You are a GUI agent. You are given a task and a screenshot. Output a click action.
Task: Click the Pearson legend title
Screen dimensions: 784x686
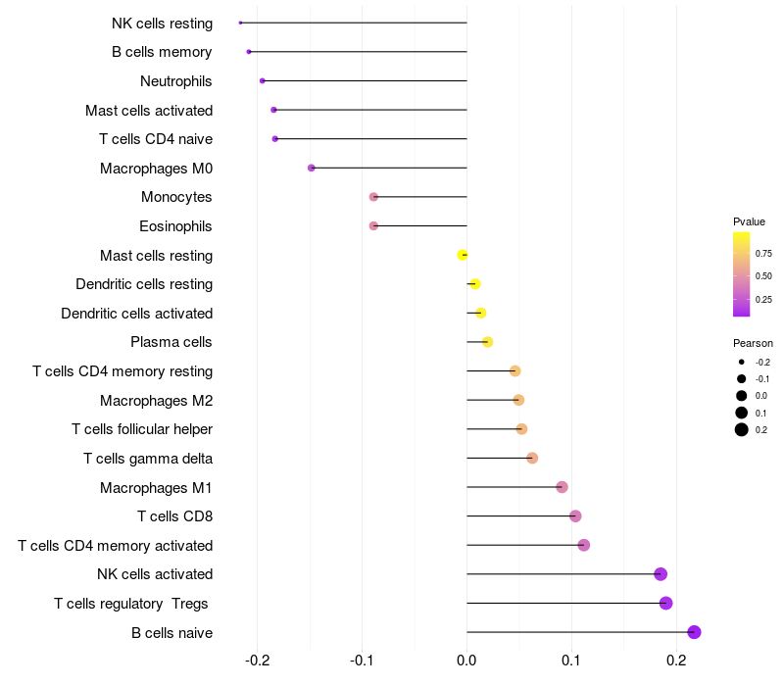point(753,343)
